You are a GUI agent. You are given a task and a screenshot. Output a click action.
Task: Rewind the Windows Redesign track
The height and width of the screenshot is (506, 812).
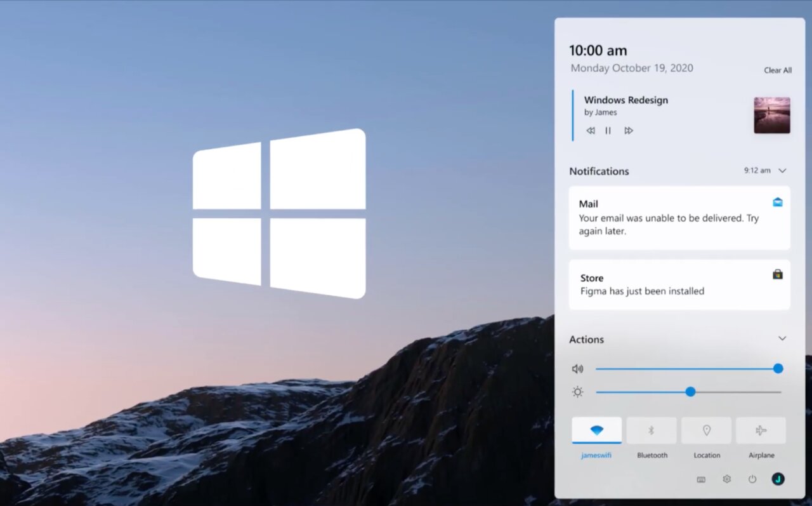(x=591, y=131)
